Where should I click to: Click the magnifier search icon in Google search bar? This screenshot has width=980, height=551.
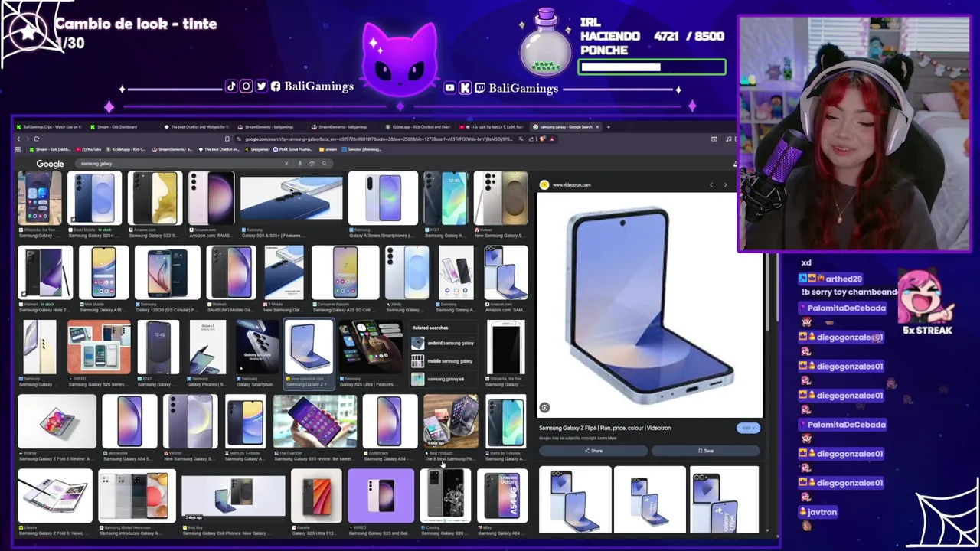tap(324, 163)
